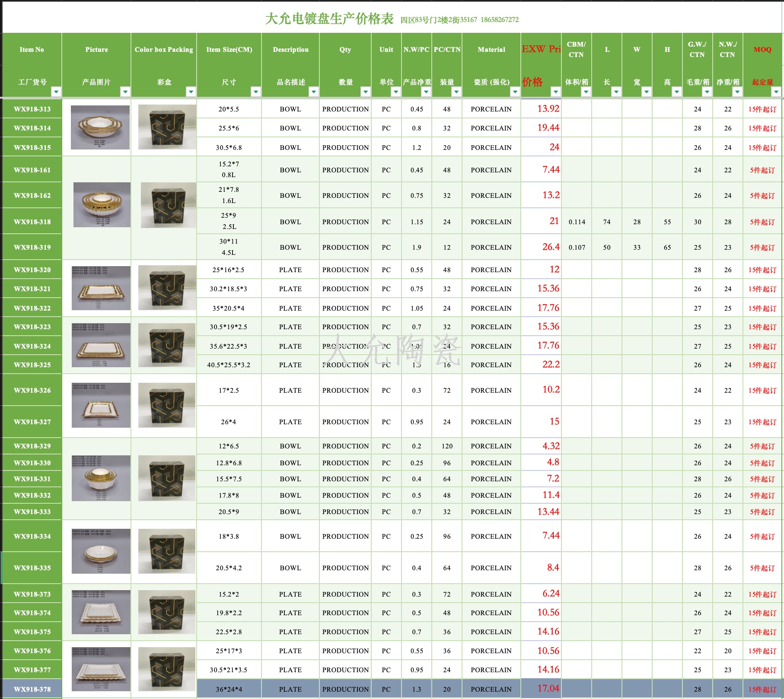Select the color box image for WX918-161
This screenshot has height=699, width=784.
click(x=168, y=205)
